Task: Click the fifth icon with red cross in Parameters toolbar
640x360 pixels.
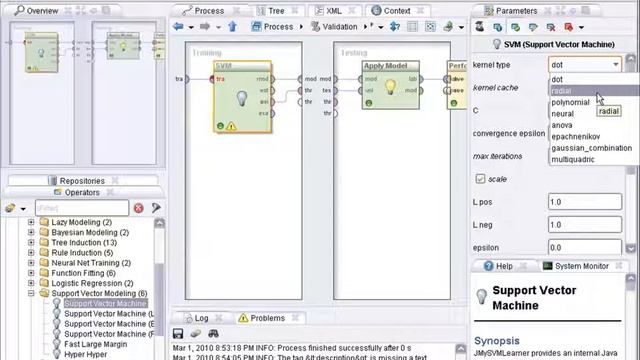Action: [x=551, y=27]
